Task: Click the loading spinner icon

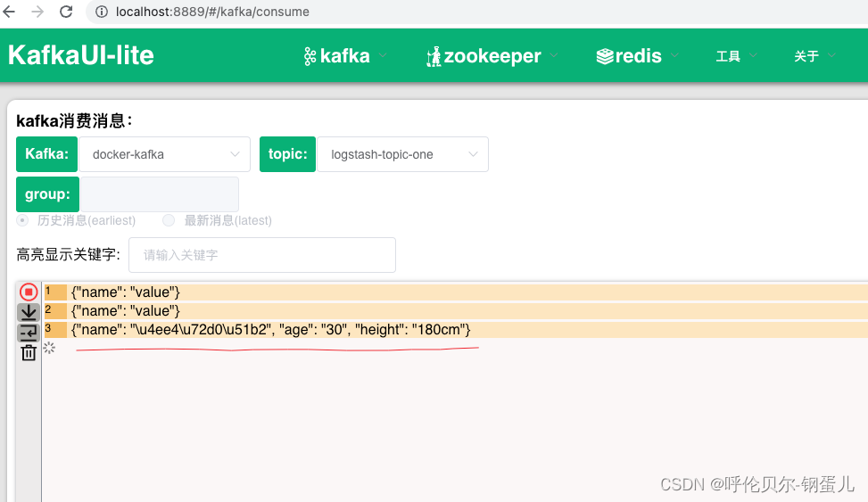Action: (49, 348)
